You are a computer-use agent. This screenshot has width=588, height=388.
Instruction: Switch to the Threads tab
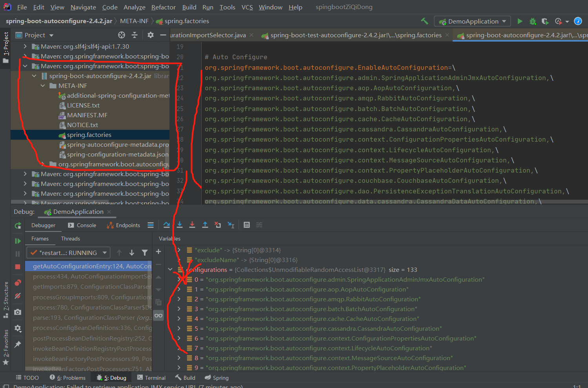click(x=71, y=239)
